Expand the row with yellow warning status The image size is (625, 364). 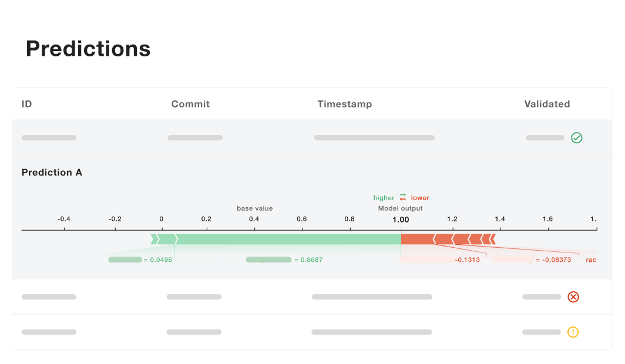pos(312,332)
